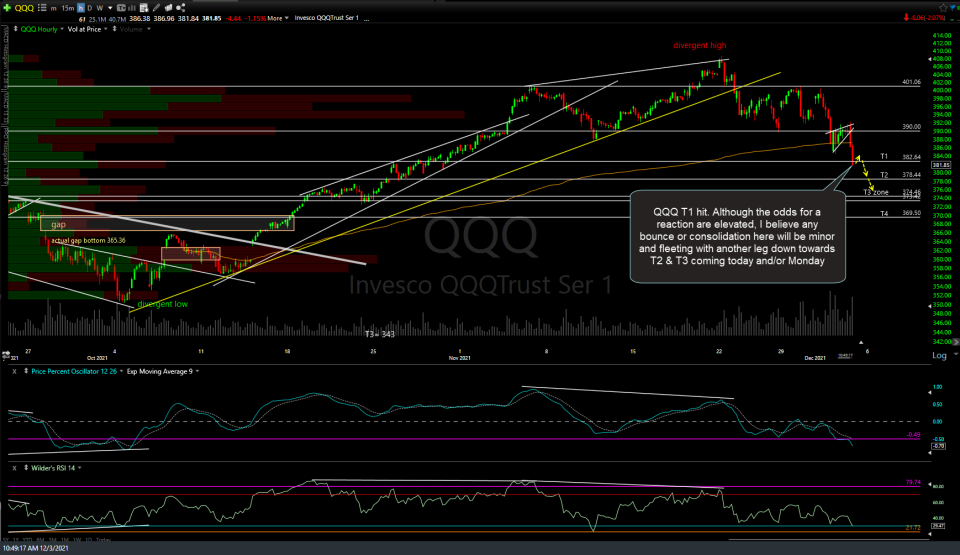Click the 'T3= 343' annotation
960x555 pixels.
(x=380, y=334)
